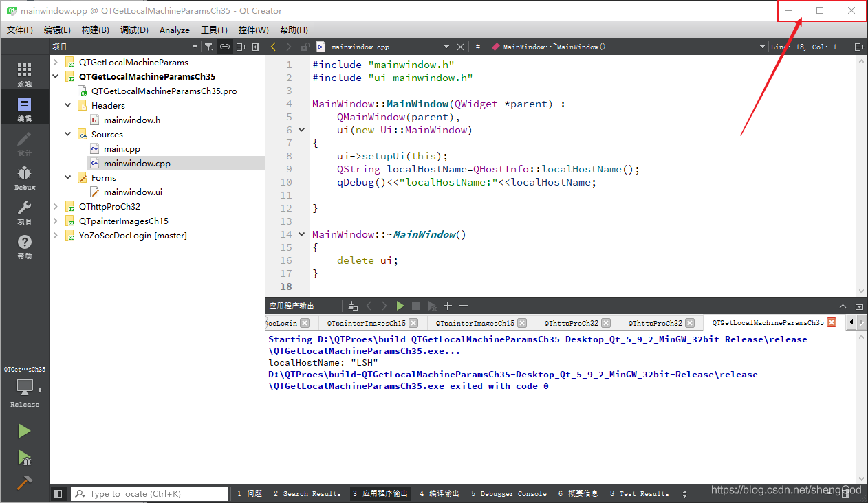
Task: Fold the destructor at line 14
Action: point(302,234)
